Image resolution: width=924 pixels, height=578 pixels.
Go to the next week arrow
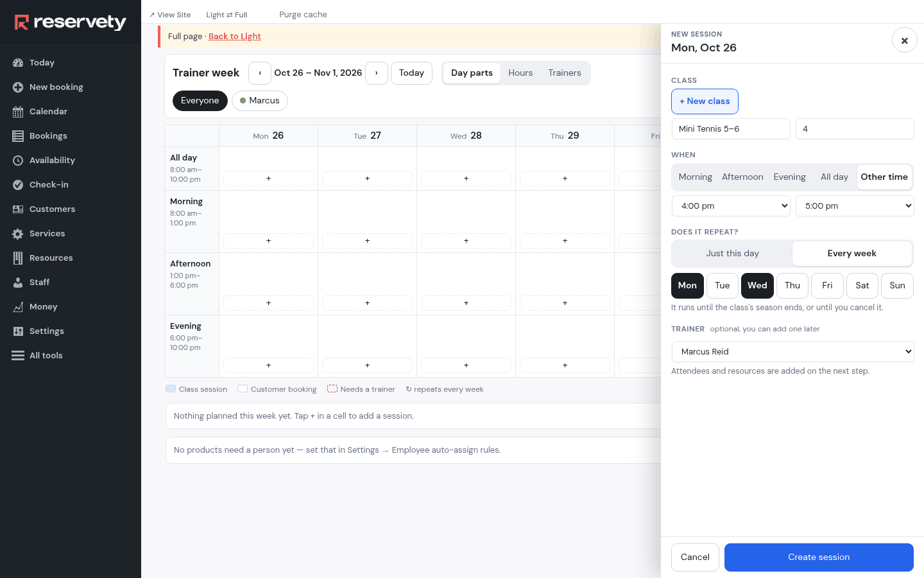coord(377,73)
